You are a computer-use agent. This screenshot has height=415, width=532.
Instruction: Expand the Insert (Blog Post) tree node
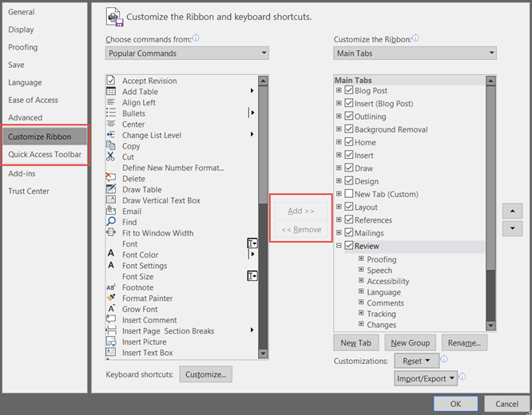pyautogui.click(x=339, y=103)
